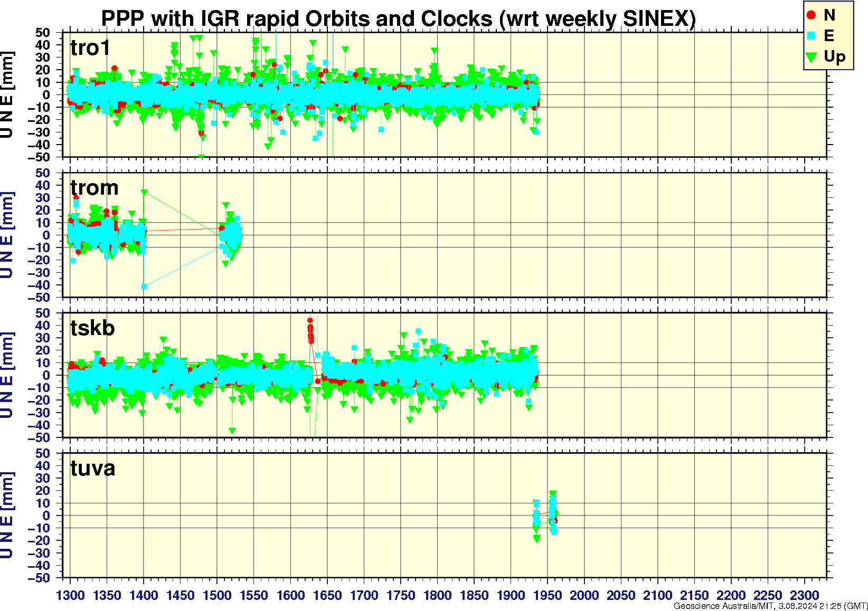The width and height of the screenshot is (868, 611).
Task: Click the trom green Up outlier at 35 mm
Action: click(x=144, y=193)
